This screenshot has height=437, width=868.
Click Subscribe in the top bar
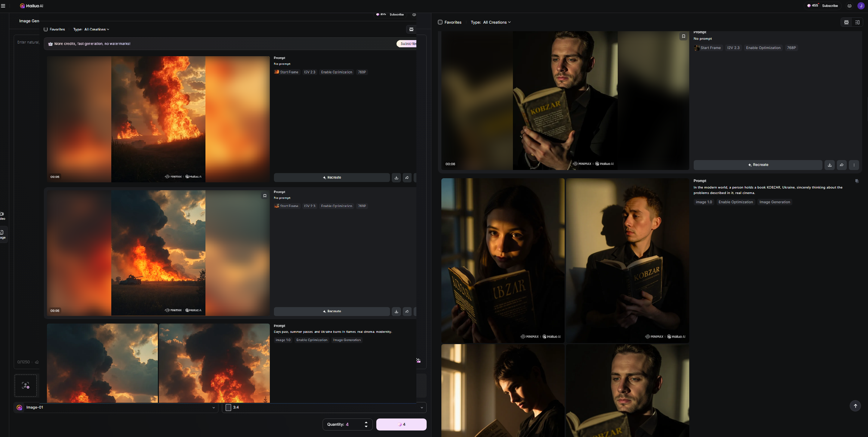(830, 6)
